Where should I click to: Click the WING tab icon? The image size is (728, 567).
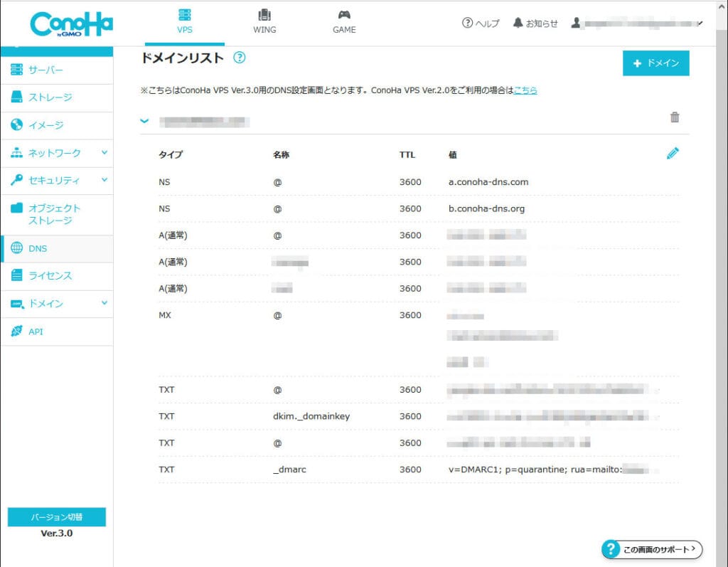(x=264, y=15)
